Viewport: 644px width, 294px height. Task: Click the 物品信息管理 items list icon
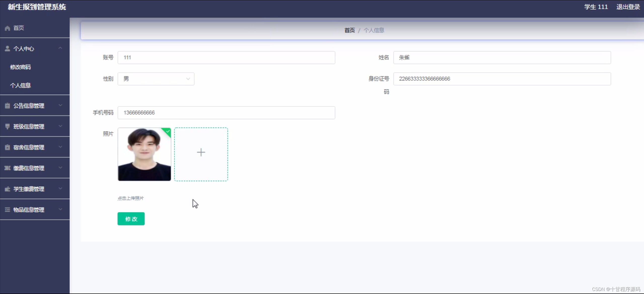[7, 209]
